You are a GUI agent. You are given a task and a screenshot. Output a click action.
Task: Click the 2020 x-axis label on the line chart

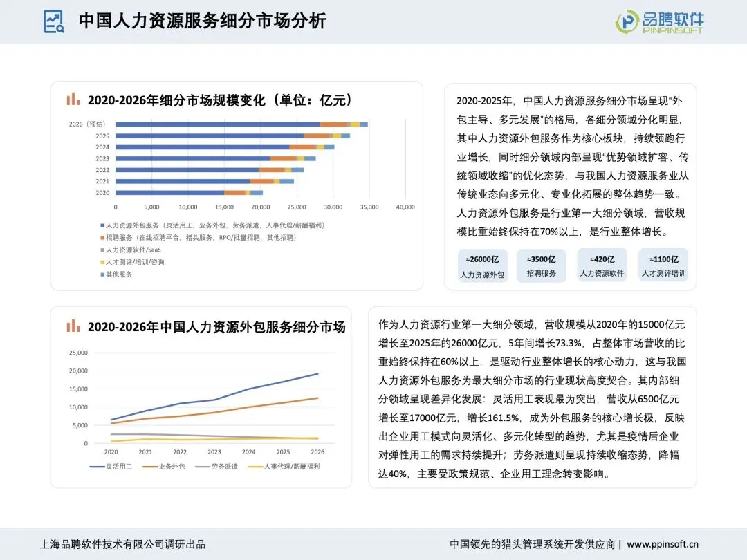pos(111,452)
